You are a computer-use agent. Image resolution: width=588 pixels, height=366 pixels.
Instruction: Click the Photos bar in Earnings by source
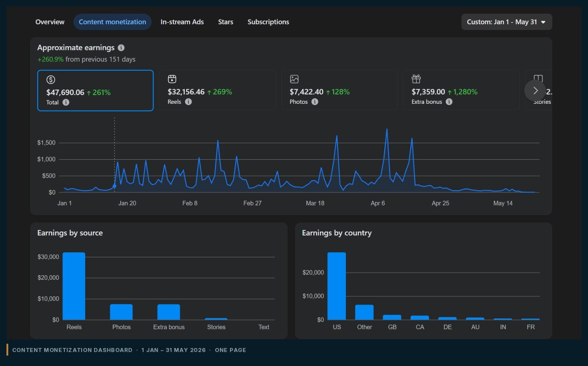click(121, 312)
